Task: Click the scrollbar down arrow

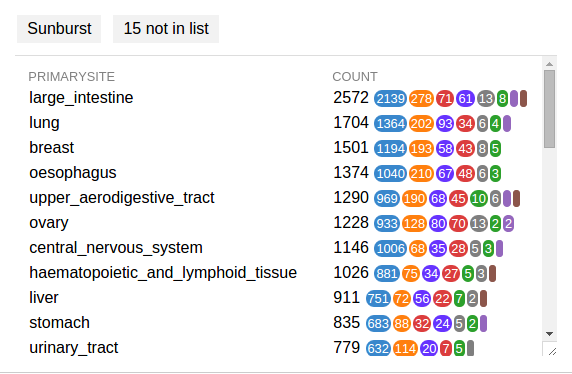Action: pos(549,334)
